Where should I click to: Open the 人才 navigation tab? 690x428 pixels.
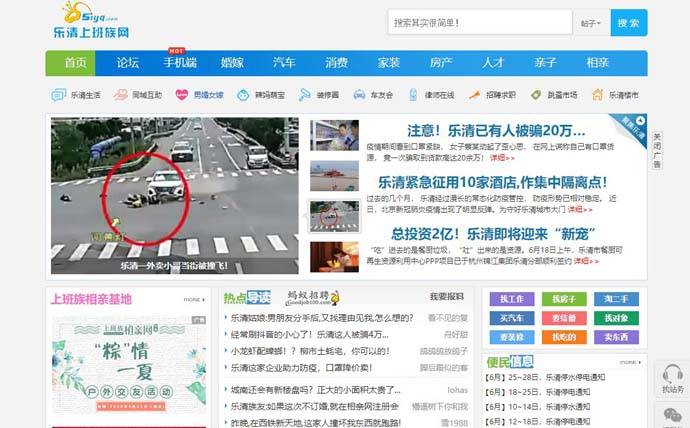point(493,63)
